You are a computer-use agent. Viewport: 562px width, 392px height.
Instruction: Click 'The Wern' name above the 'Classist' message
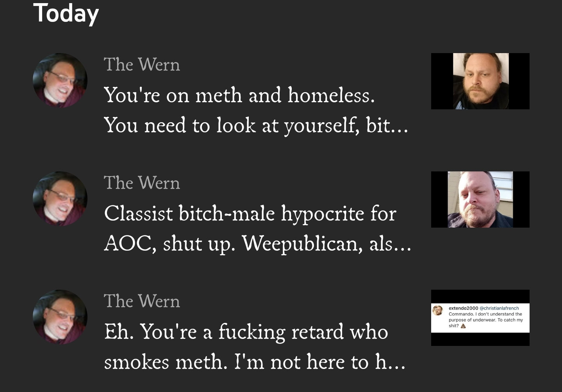tap(142, 183)
